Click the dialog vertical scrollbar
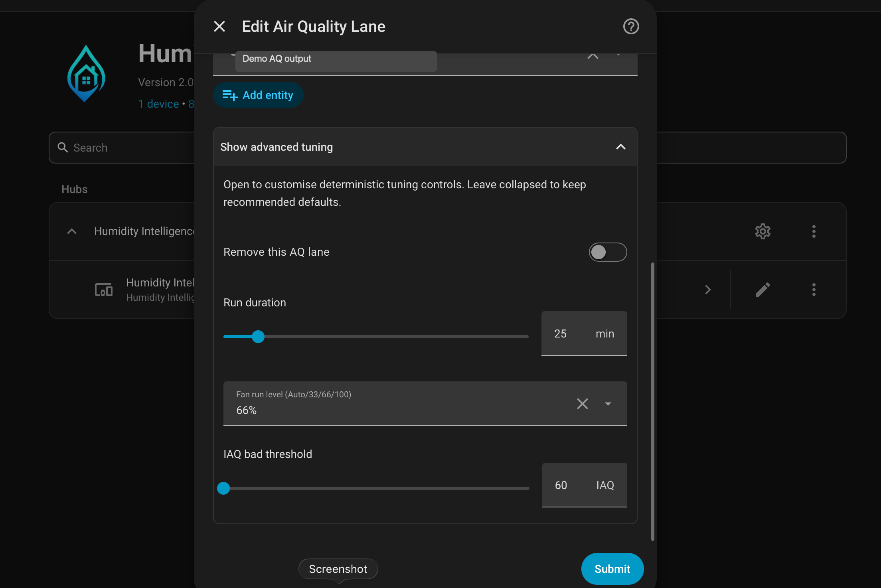This screenshot has height=588, width=881. point(653,401)
